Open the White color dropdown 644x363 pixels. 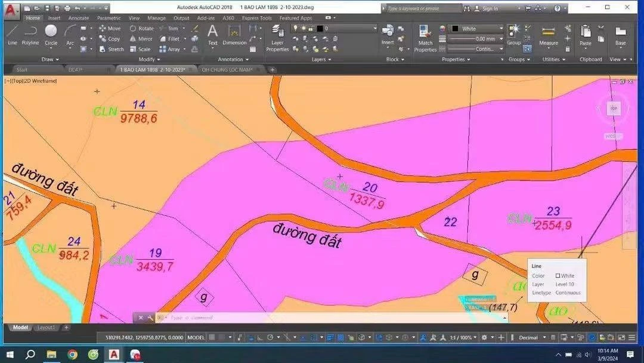click(477, 29)
